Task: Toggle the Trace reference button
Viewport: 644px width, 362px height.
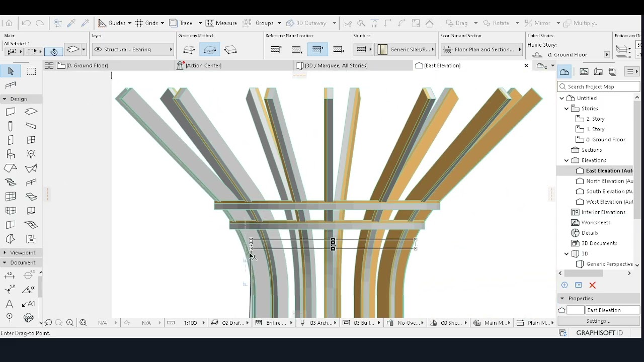Action: click(182, 23)
